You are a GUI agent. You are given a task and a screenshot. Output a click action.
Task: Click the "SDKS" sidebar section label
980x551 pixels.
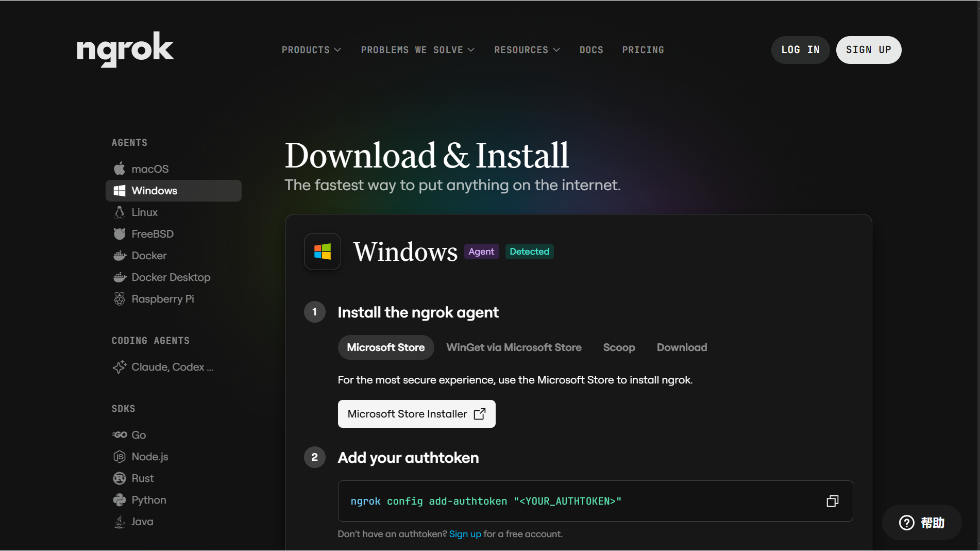(x=124, y=409)
